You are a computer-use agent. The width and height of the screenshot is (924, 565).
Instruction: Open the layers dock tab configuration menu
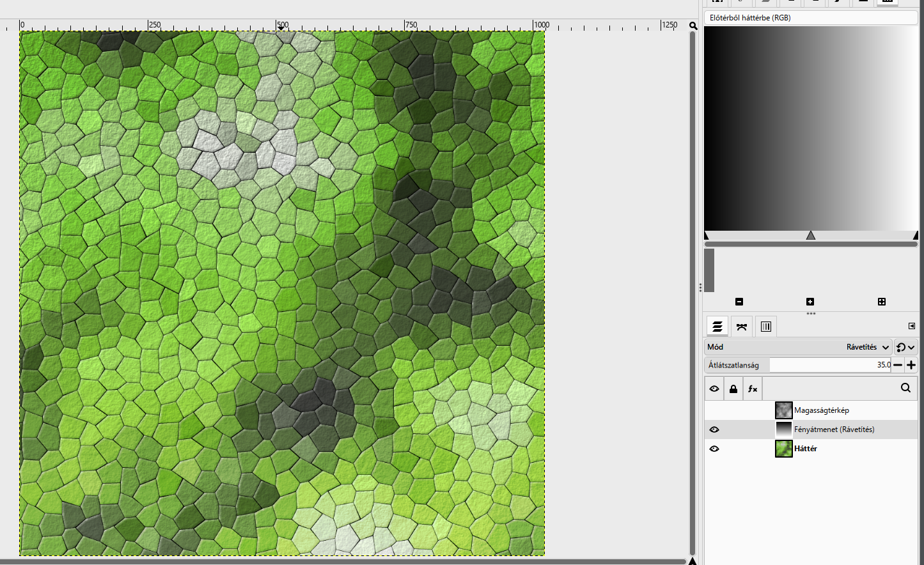click(x=912, y=326)
